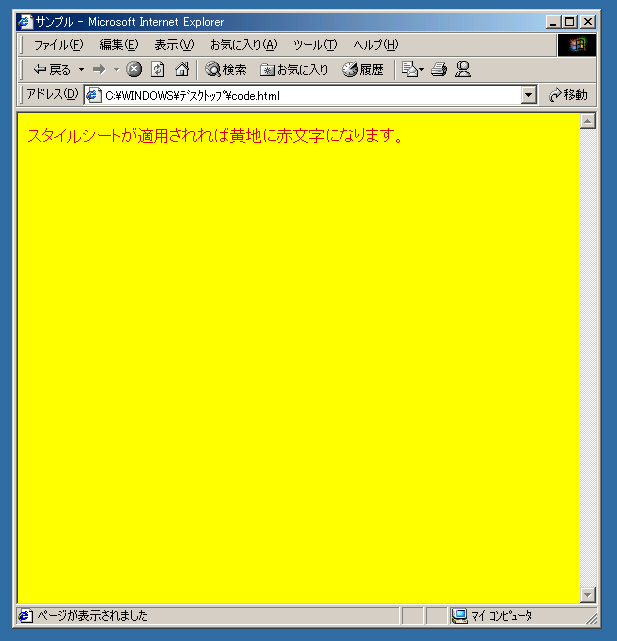Maximize the Internet Explorer window
This screenshot has width=617, height=641.
tap(570, 22)
